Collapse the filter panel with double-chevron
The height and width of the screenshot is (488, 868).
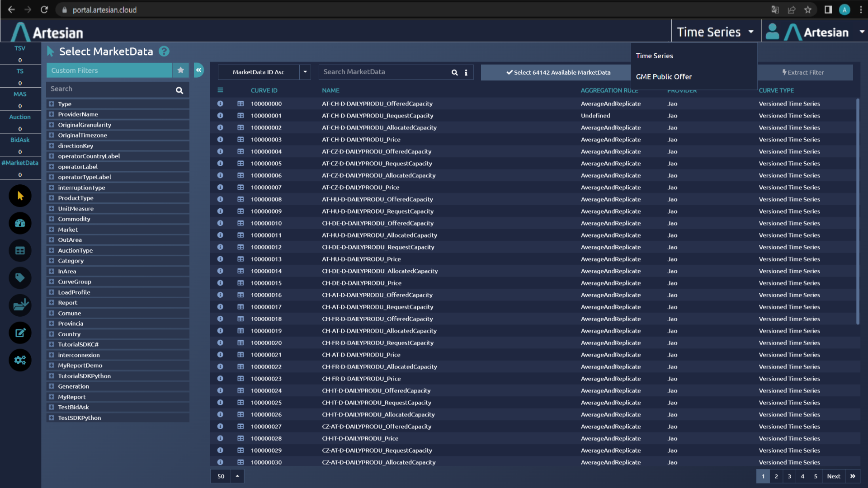[198, 70]
